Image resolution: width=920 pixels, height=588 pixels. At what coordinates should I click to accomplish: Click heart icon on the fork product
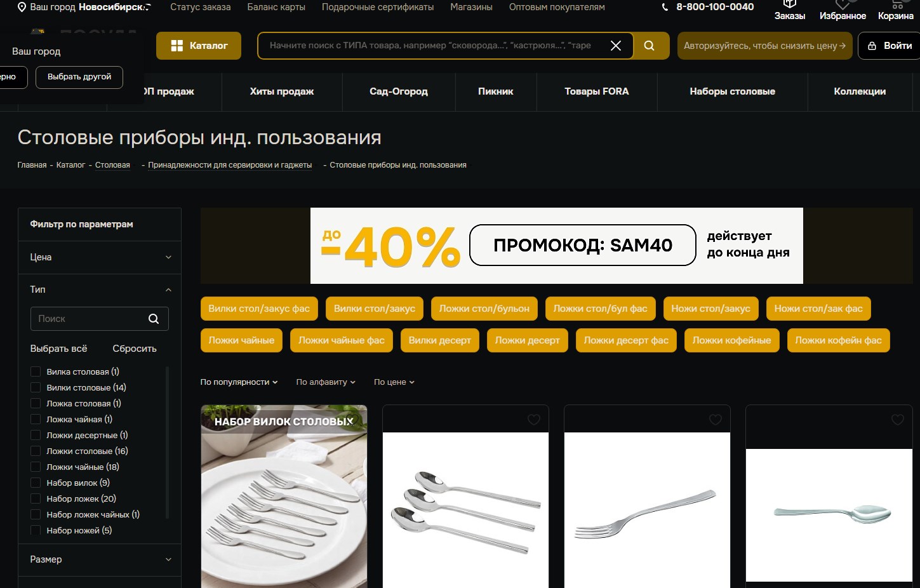coord(716,420)
